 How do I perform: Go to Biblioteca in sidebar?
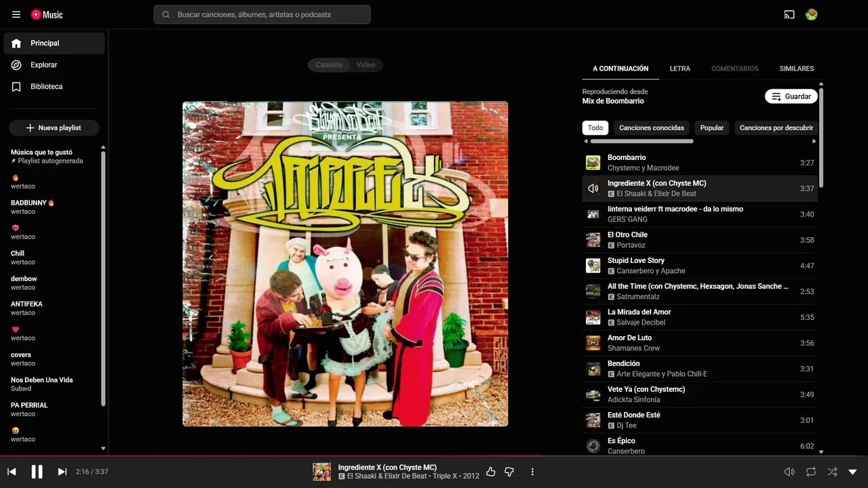(x=54, y=87)
